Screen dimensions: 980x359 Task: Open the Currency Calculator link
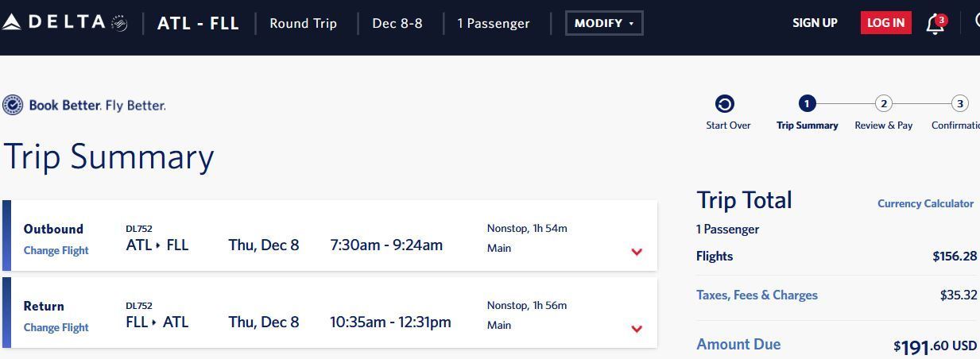925,203
